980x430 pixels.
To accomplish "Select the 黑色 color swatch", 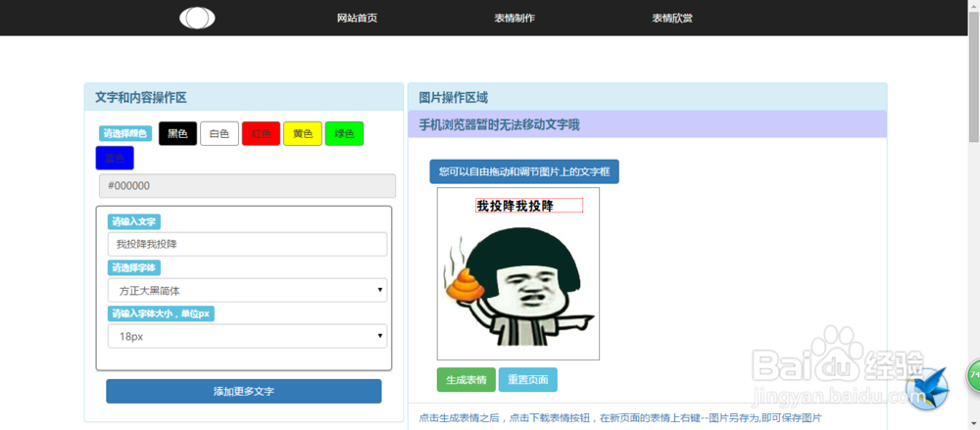I will click(177, 134).
